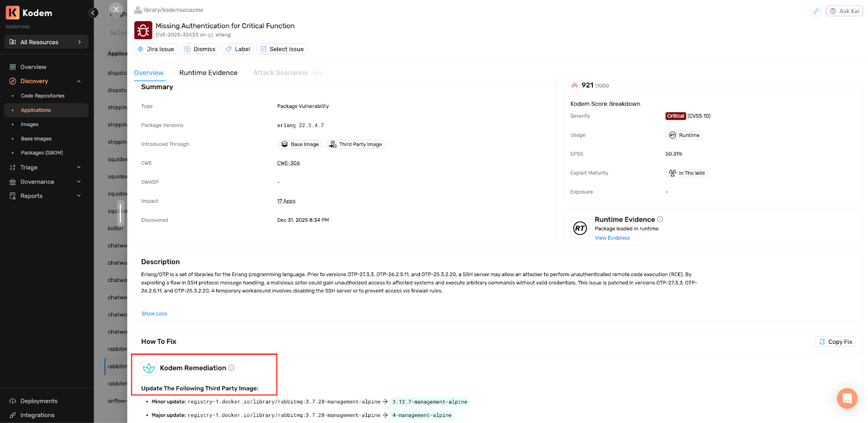The image size is (868, 423).
Task: Create a Jira Issue
Action: (156, 49)
